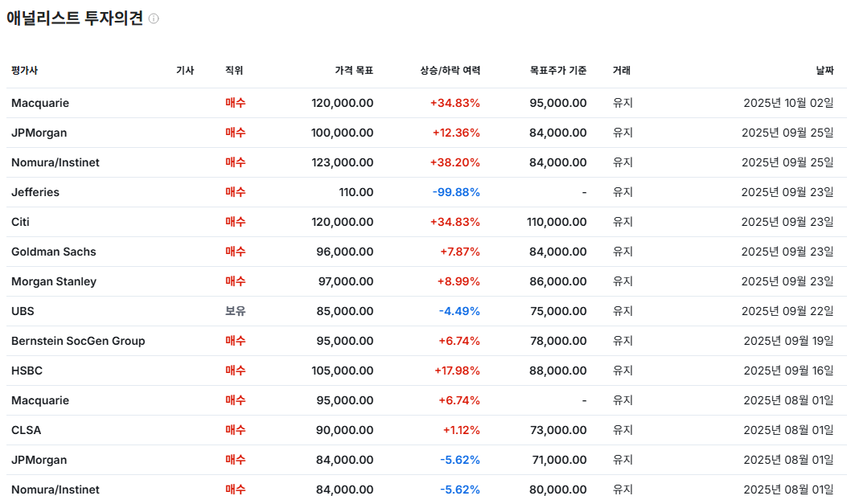Select Macquarie in the 95,000.00 target row

point(40,400)
